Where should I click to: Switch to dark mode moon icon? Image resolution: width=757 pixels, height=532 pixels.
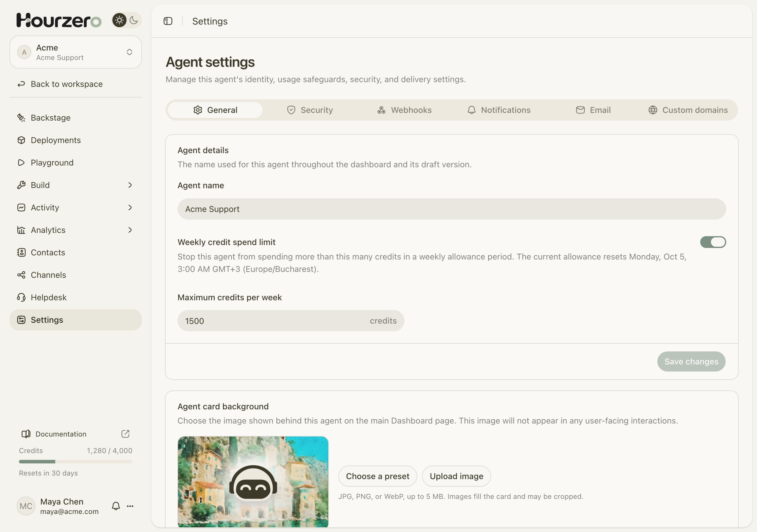tap(134, 20)
